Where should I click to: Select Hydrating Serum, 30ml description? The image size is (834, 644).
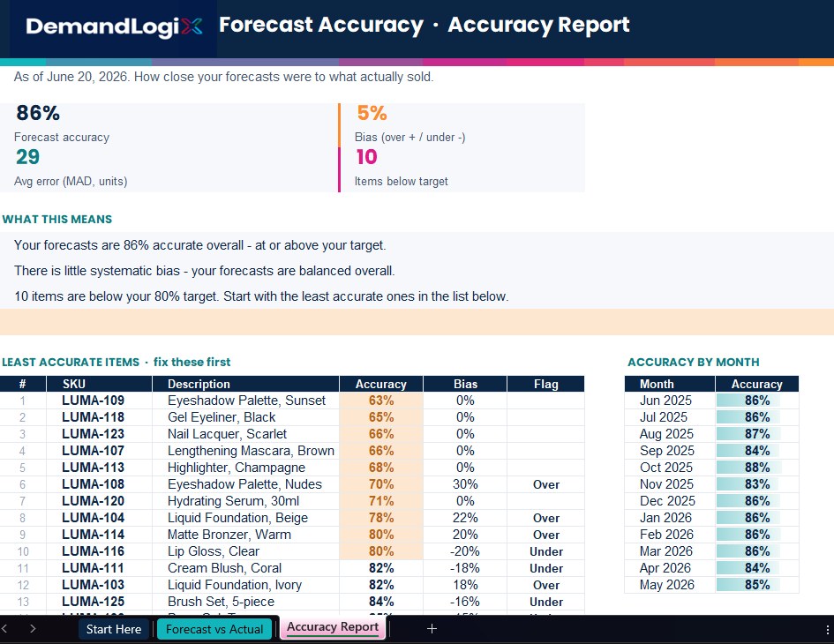245,501
